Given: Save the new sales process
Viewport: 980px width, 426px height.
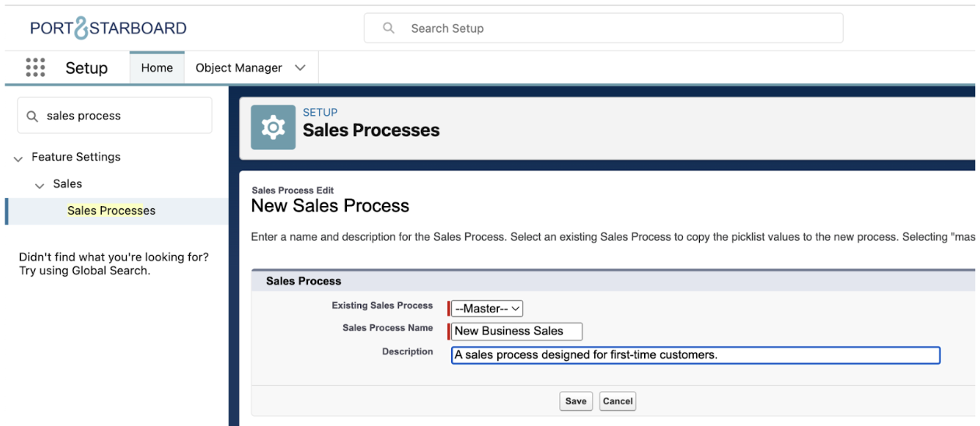Looking at the screenshot, I should coord(576,401).
